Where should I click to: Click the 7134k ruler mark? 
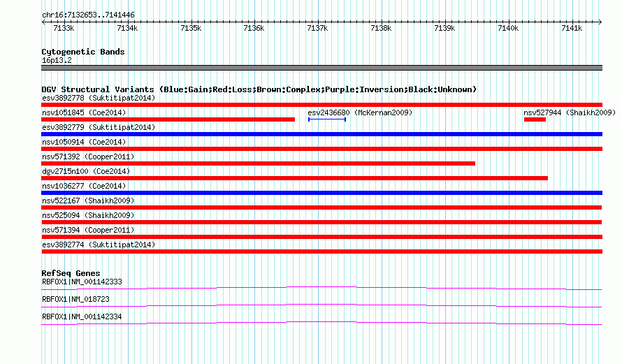coord(127,28)
